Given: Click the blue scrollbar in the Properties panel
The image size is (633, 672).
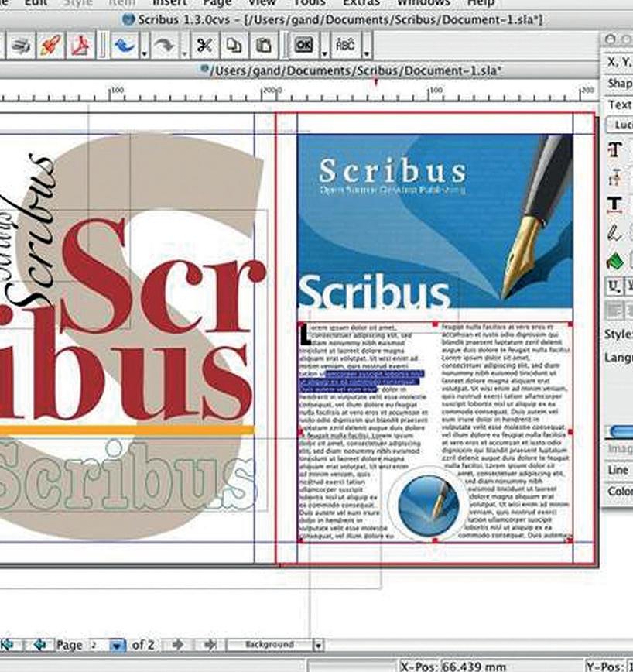Looking at the screenshot, I should 621,431.
